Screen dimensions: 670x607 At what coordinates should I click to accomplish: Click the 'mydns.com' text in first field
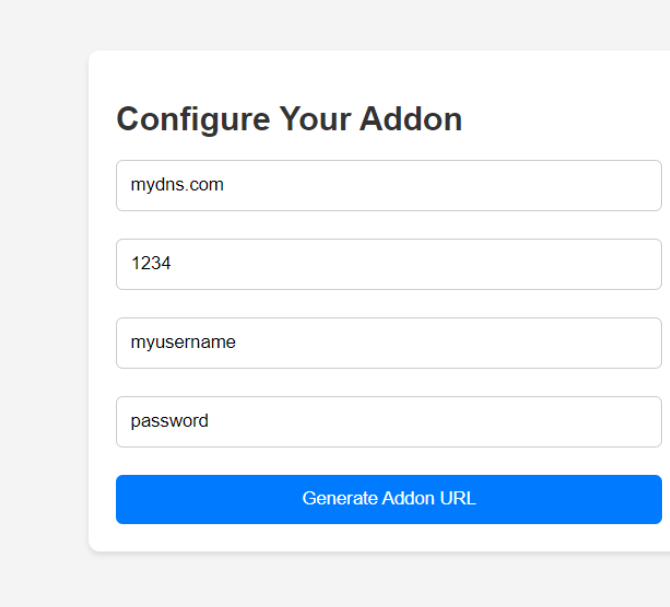(x=177, y=185)
